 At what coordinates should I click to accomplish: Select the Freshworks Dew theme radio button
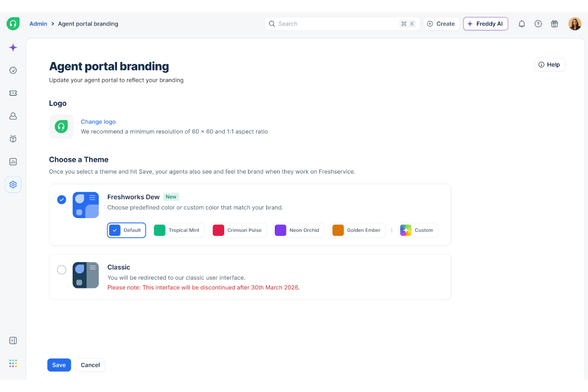[x=62, y=200]
